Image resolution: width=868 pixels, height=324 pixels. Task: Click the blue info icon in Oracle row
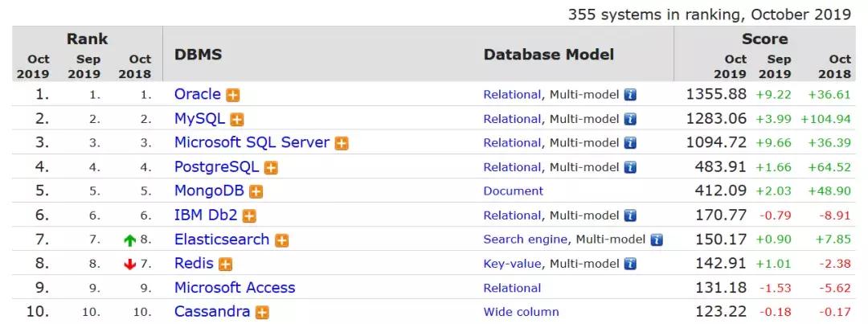click(x=630, y=95)
